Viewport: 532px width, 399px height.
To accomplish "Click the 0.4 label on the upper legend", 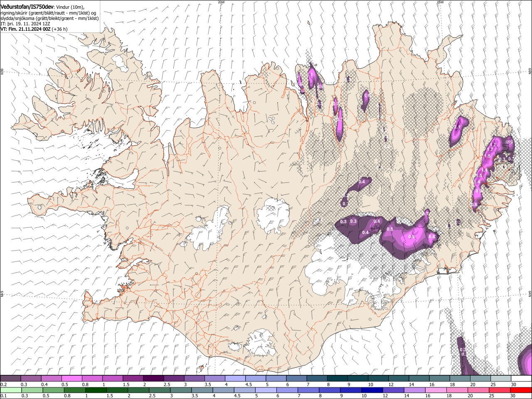I will (44, 384).
